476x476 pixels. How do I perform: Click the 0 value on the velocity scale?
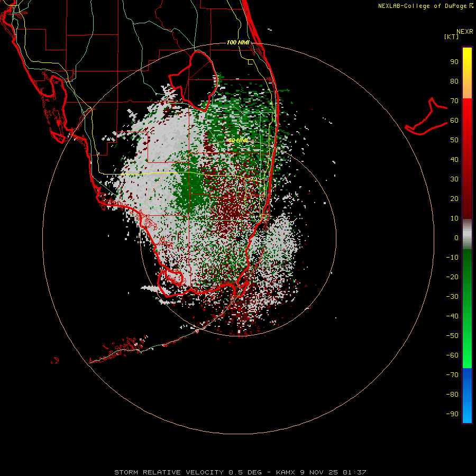(x=456, y=237)
